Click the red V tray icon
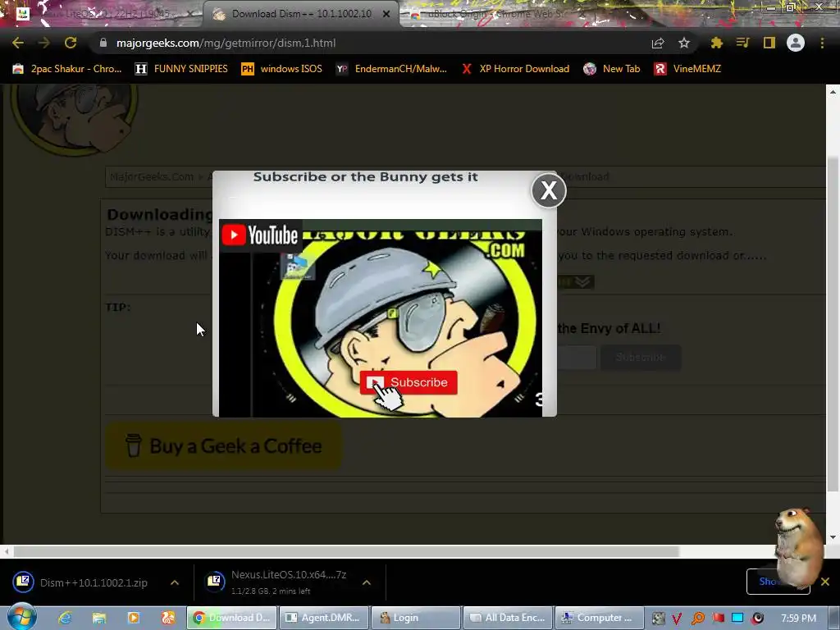Viewport: 840px width, 630px height. point(677,619)
